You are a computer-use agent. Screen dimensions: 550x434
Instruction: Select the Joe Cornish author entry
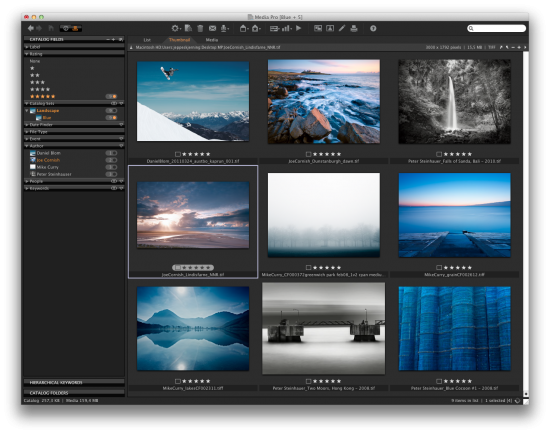(x=48, y=160)
